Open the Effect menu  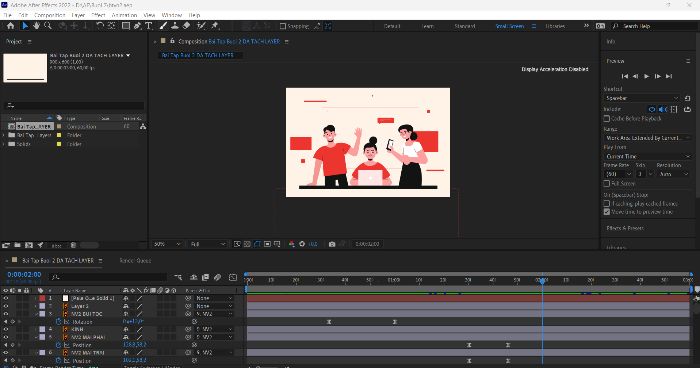pos(98,15)
